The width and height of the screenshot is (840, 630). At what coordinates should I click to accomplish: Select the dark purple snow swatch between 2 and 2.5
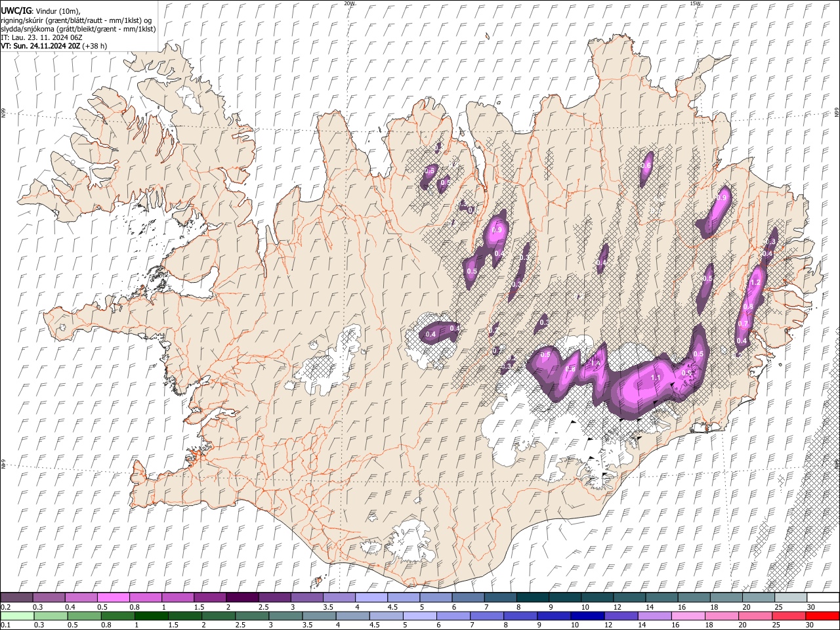[242, 598]
